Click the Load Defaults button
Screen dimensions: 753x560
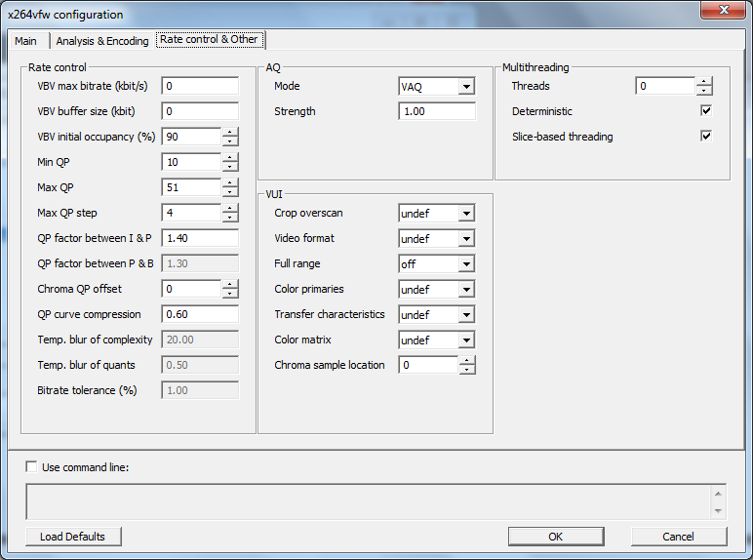coord(73,537)
